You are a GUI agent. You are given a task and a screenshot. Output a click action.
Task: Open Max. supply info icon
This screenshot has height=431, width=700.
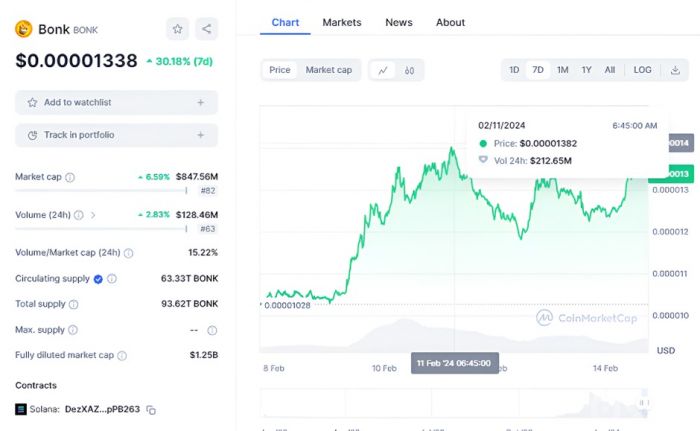[73, 330]
